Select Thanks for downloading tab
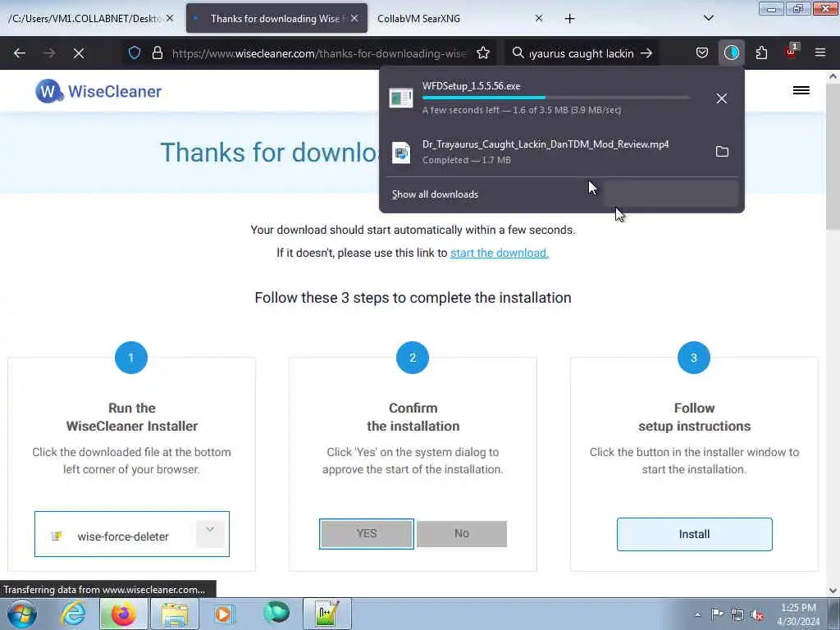 (276, 18)
